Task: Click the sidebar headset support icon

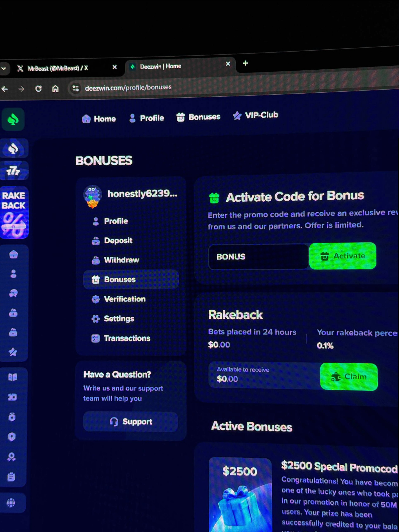Action: (13, 293)
